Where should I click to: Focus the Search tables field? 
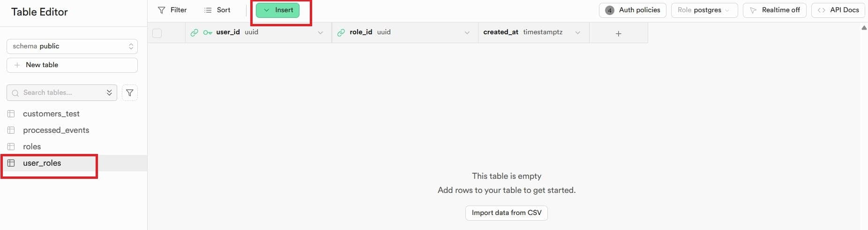[x=62, y=92]
